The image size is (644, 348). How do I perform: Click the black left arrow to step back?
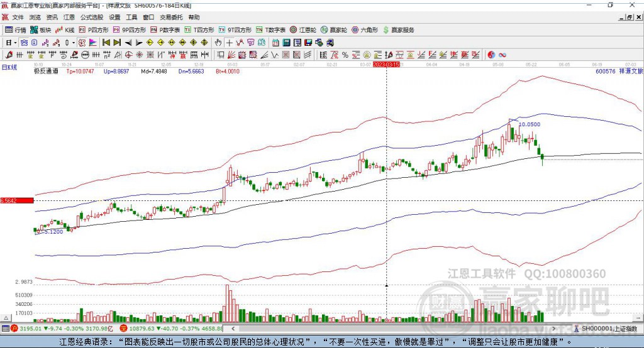[x=128, y=43]
